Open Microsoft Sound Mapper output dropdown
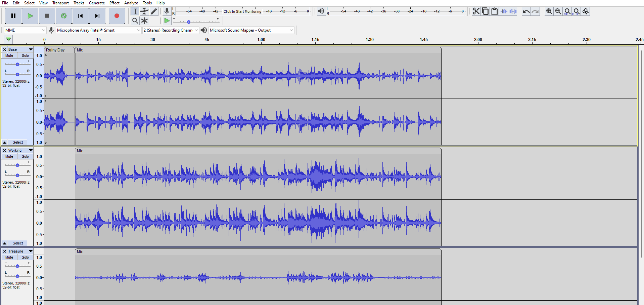Image resolution: width=644 pixels, height=305 pixels. [251, 30]
